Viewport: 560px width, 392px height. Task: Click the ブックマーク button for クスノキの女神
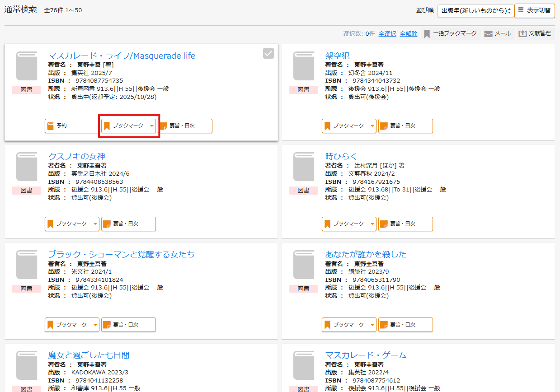pos(67,224)
